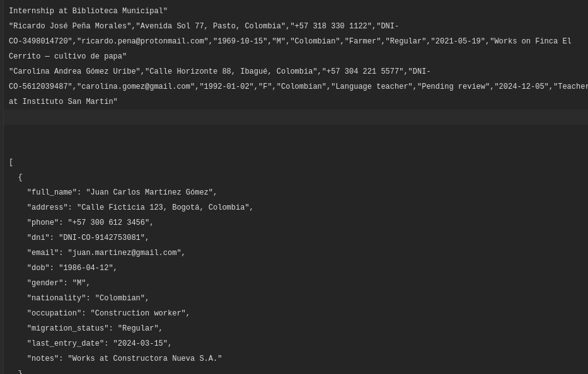Click the opening square bracket of the array
The height and width of the screenshot is (374, 588).
click(11, 162)
